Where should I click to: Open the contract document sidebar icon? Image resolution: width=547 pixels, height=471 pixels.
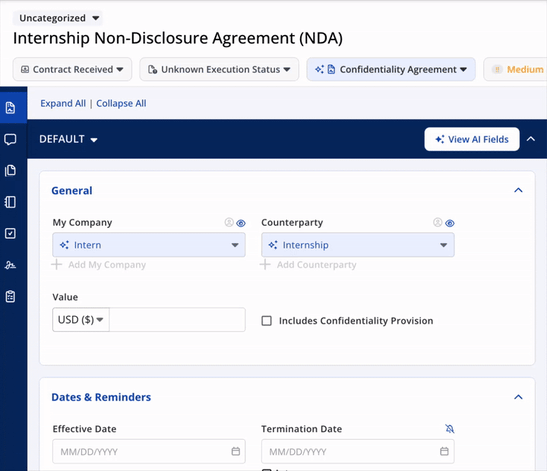[10, 108]
